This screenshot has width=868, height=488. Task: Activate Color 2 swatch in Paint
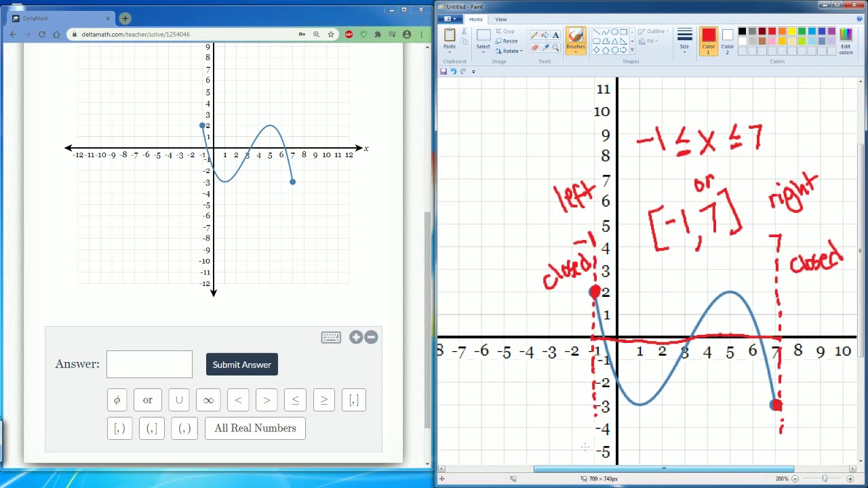click(x=728, y=41)
